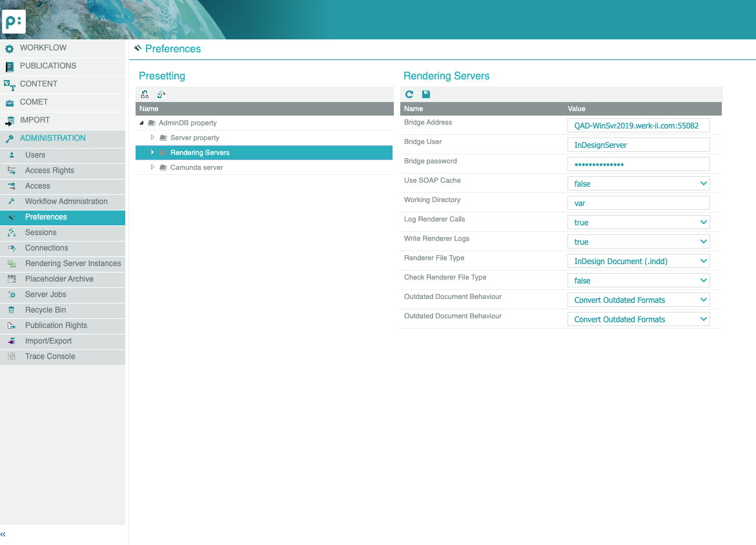Open the PUBLICATIONS menu section
The width and height of the screenshot is (756, 545).
click(x=48, y=66)
